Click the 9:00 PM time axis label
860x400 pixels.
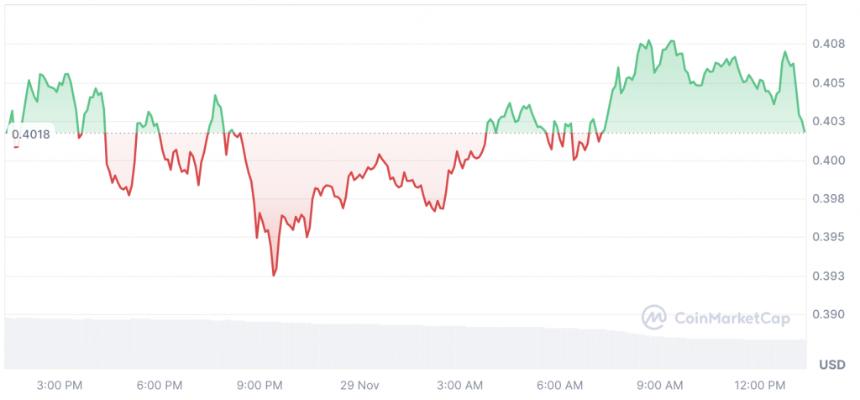click(259, 386)
